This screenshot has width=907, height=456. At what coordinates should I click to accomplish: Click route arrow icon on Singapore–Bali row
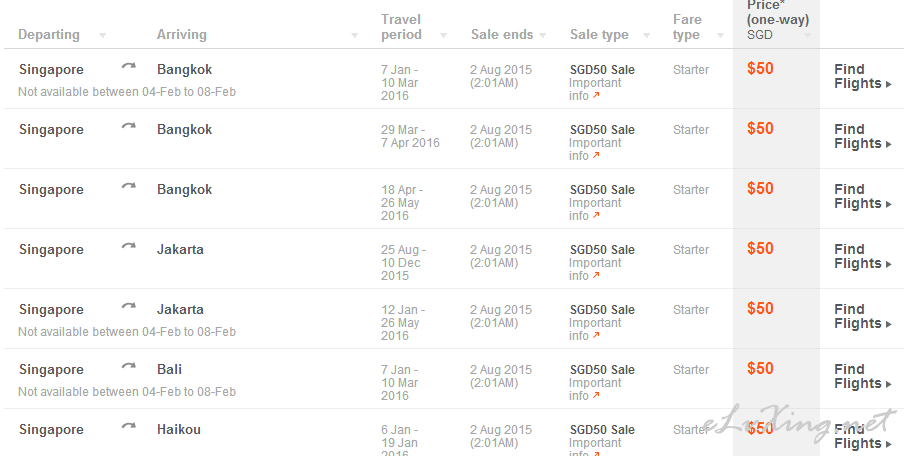(x=128, y=366)
